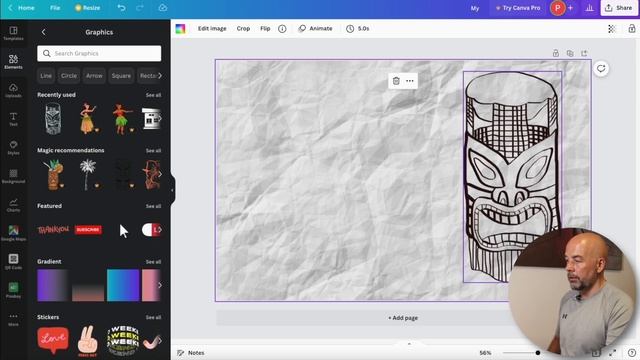Add a new page via top icon
This screenshot has width=640, height=360.
pyautogui.click(x=584, y=53)
